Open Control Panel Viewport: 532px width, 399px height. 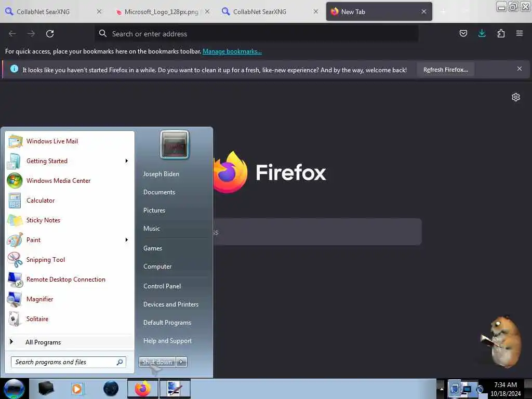point(162,286)
